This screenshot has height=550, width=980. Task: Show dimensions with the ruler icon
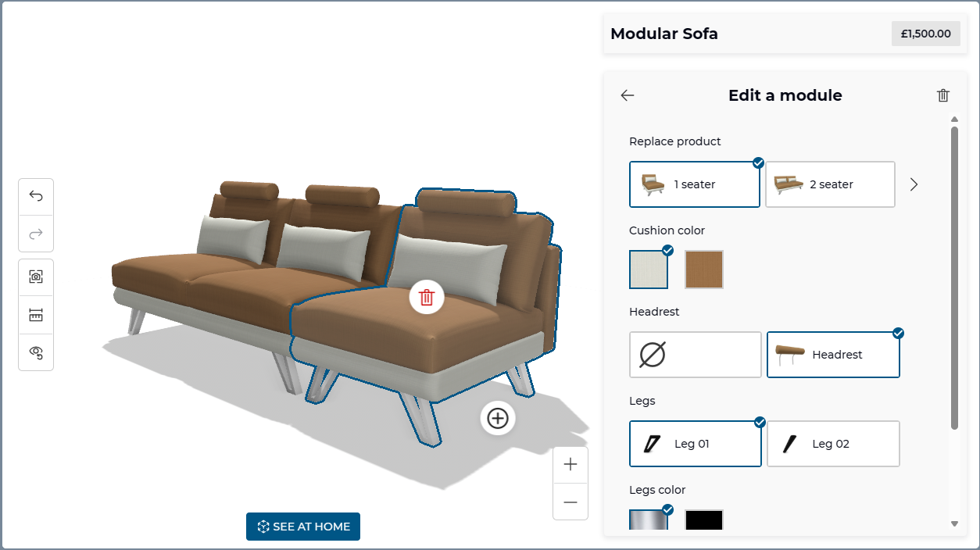(x=36, y=314)
